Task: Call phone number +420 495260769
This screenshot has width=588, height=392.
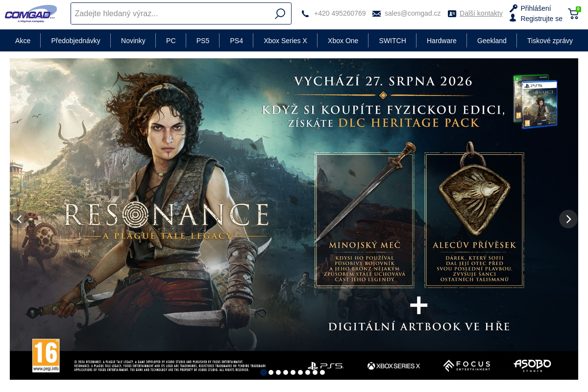Action: pos(340,14)
